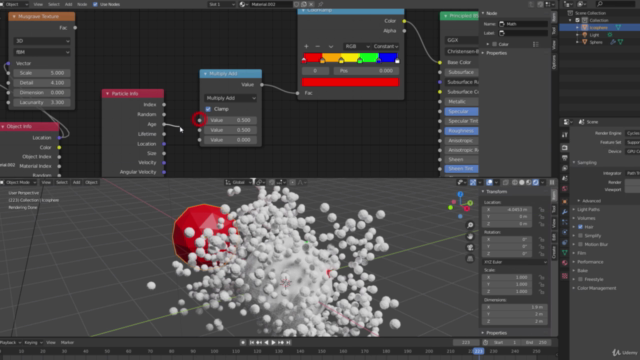Open timeline Marker menu
640x360 pixels.
pos(67,342)
